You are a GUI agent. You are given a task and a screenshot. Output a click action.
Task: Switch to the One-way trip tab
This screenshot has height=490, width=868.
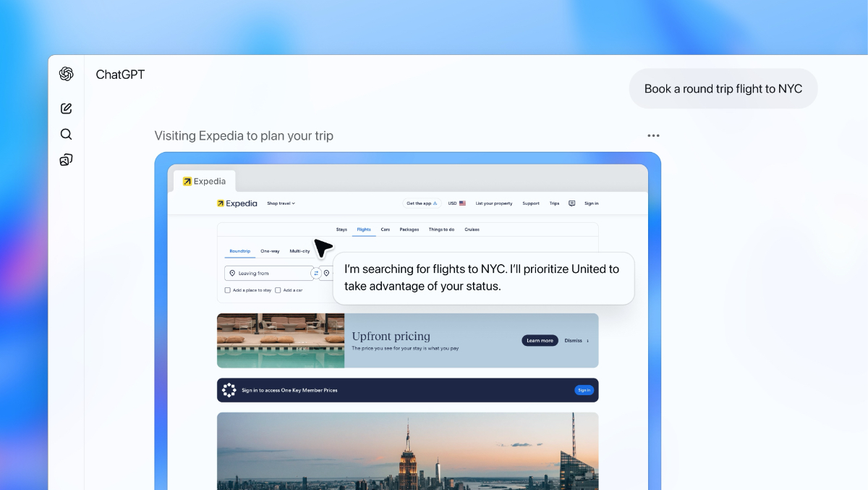pos(270,251)
